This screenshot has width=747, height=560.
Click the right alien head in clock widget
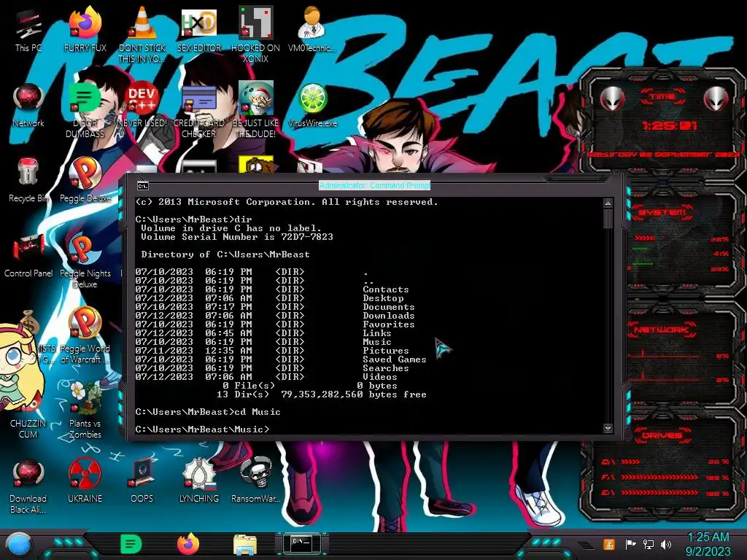click(x=716, y=98)
